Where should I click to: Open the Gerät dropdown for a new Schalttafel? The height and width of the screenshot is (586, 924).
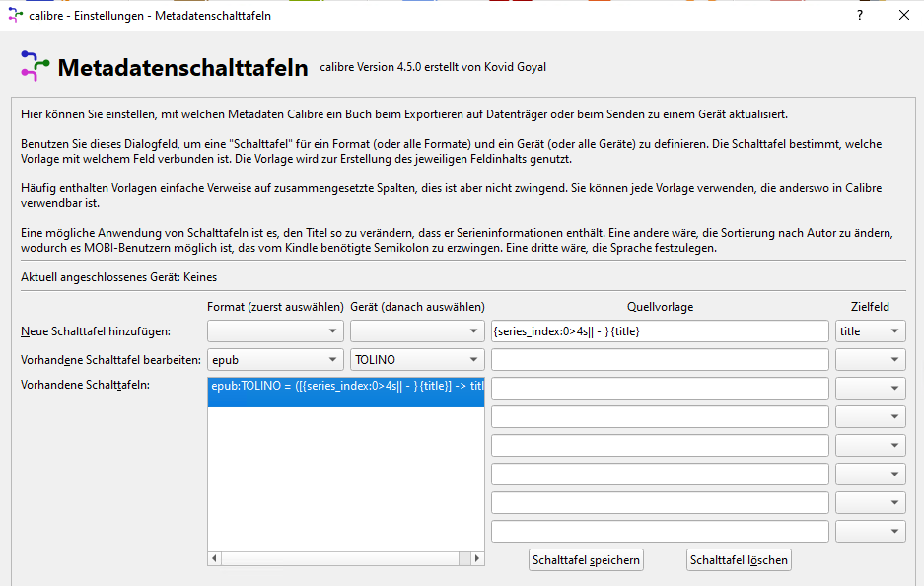[x=417, y=331]
